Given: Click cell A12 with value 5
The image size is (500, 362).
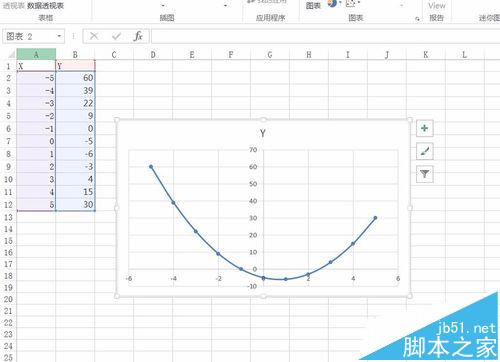Looking at the screenshot, I should point(36,204).
